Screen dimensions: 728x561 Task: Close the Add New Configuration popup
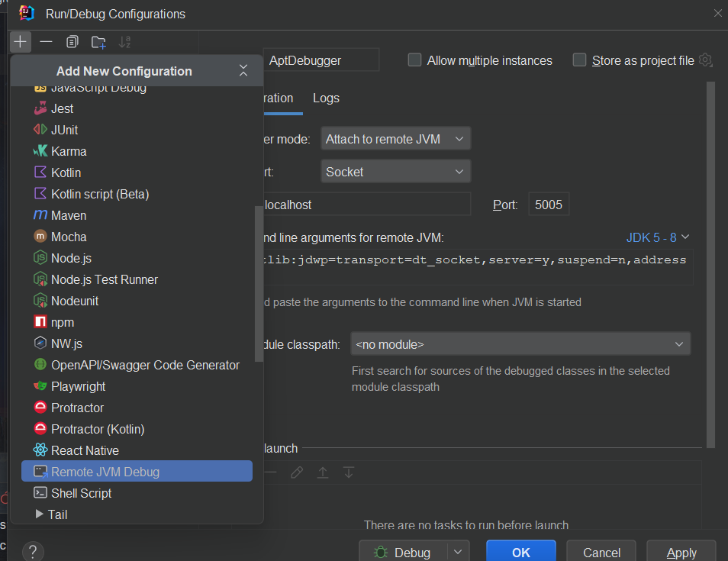[x=243, y=70]
